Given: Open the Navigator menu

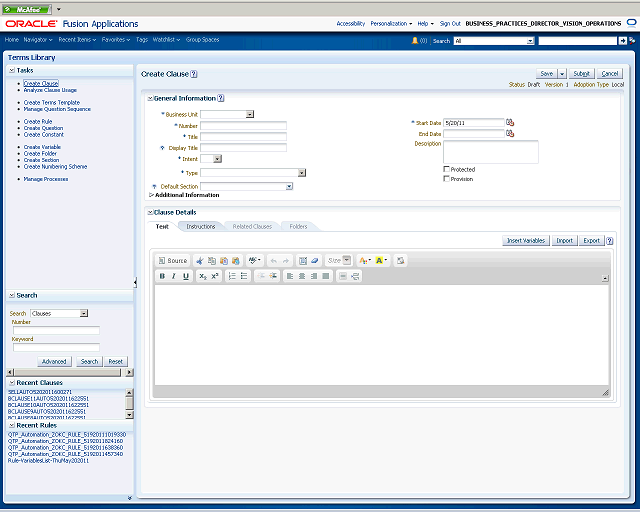Looking at the screenshot, I should pos(38,40).
